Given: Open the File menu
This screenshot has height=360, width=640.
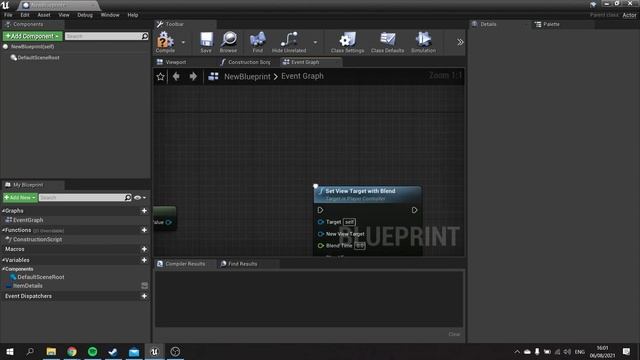Looking at the screenshot, I should (x=8, y=15).
